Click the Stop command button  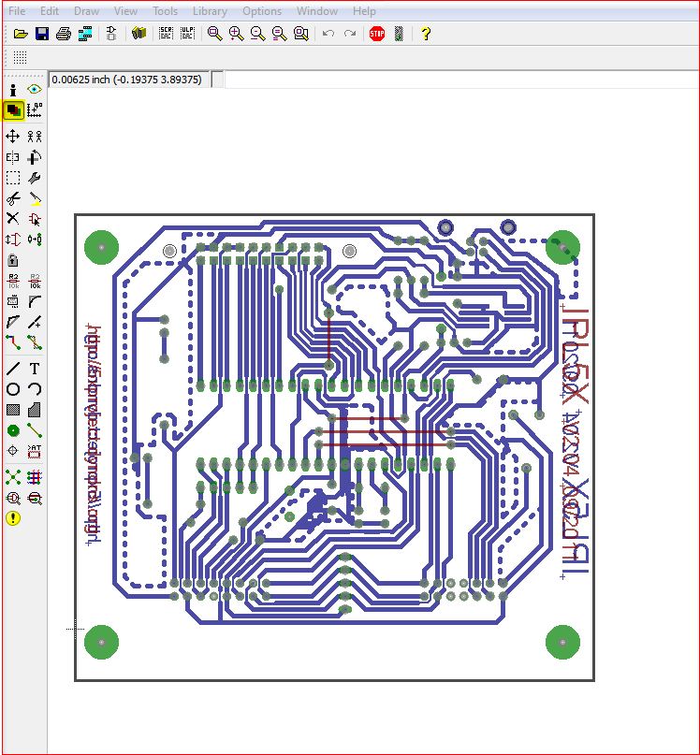pyautogui.click(x=377, y=34)
